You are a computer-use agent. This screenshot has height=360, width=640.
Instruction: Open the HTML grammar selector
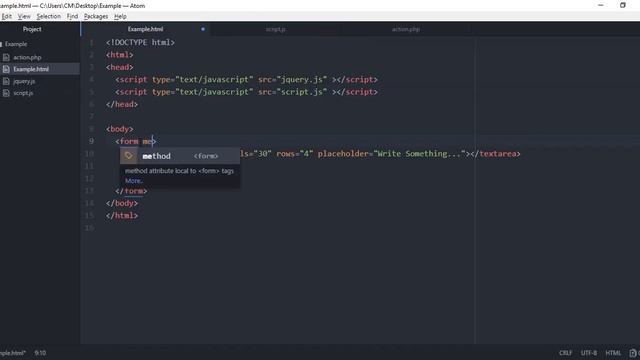(x=613, y=353)
